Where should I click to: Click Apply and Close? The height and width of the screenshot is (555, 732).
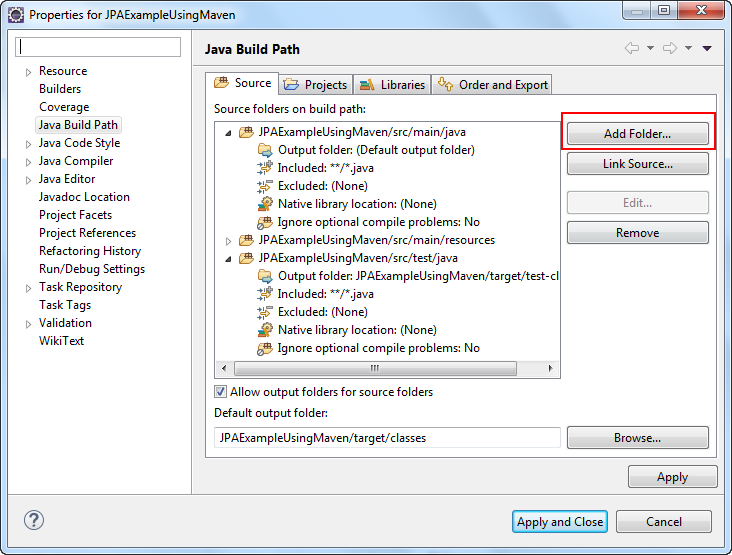tap(560, 521)
